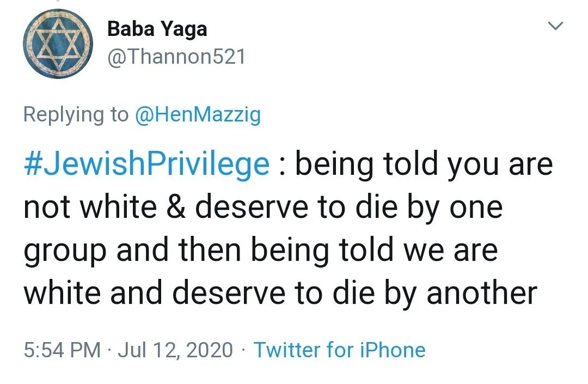588x384 pixels.
Task: Click the word "white" starting the last line
Action: pyautogui.click(x=63, y=292)
